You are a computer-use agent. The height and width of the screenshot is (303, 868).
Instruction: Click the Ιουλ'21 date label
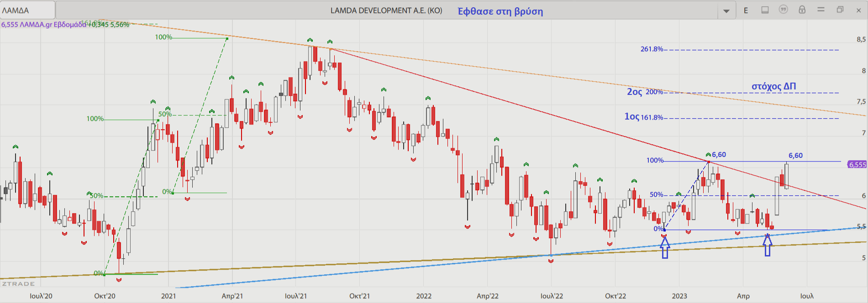click(296, 296)
